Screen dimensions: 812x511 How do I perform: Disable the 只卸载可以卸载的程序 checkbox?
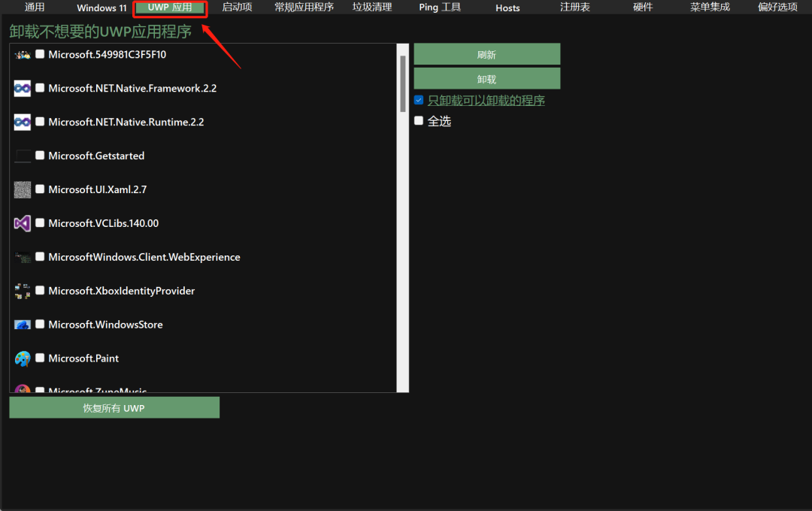pos(419,100)
